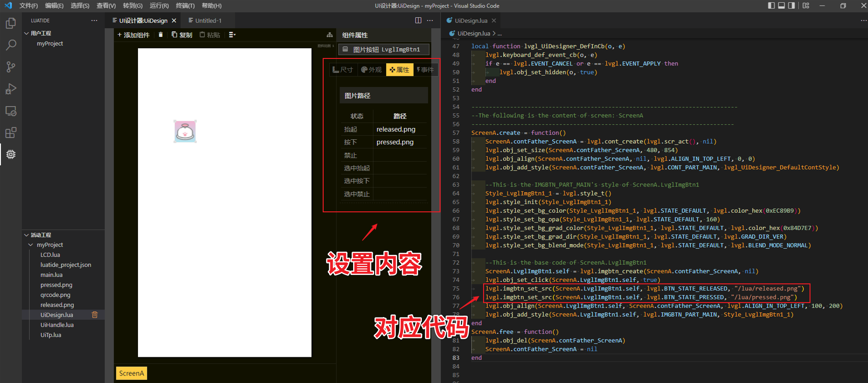Delete UiDesign.lua using its red trash icon
868x383 pixels.
click(x=95, y=315)
